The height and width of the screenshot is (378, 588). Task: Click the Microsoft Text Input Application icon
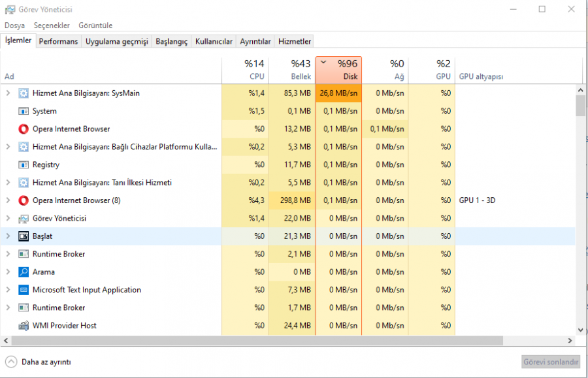[x=24, y=290]
